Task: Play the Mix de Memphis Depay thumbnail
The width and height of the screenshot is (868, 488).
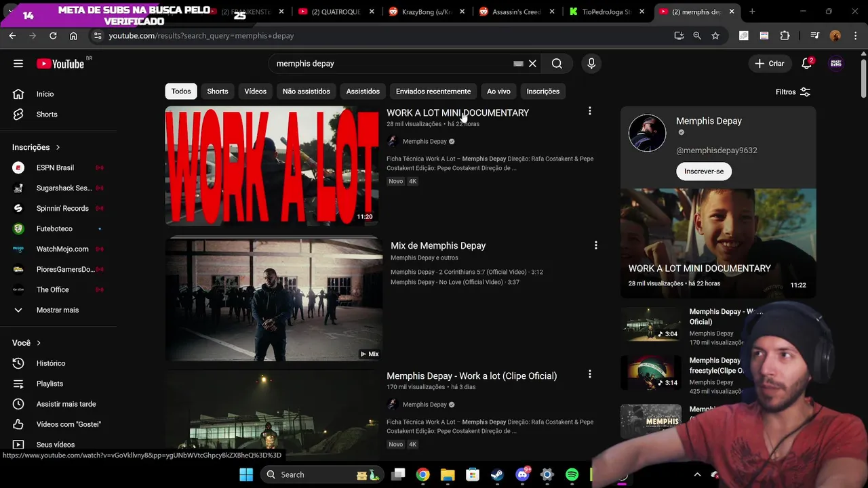Action: point(274,299)
